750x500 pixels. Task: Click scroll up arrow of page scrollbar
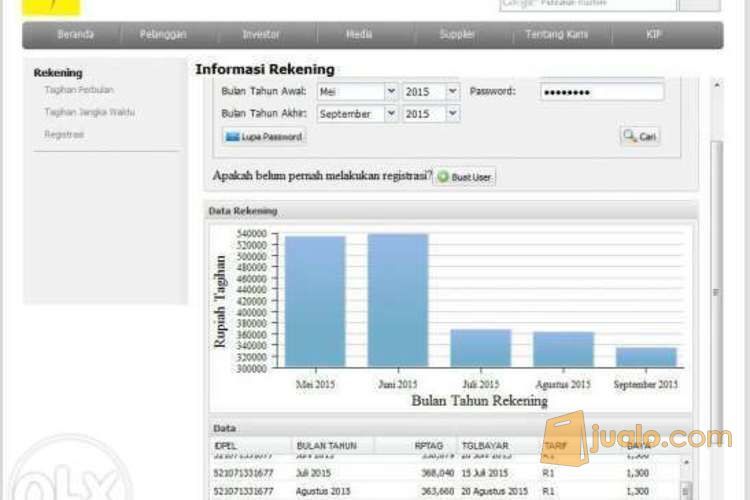point(717,85)
